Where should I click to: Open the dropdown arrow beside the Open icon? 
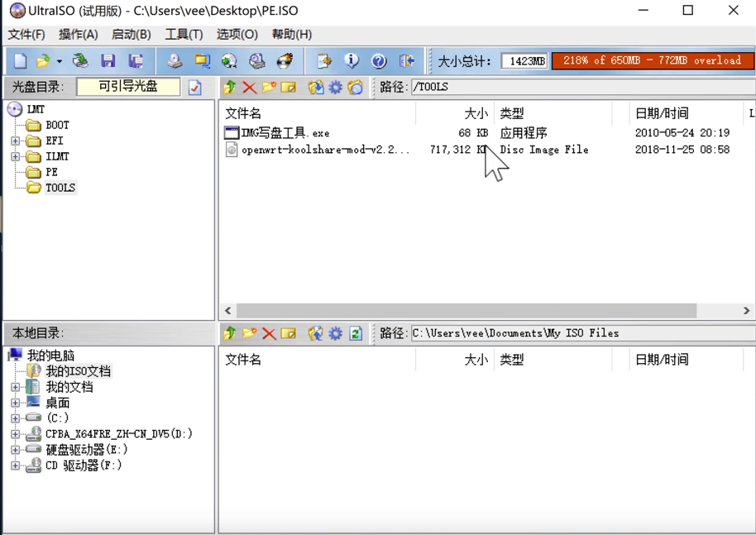click(60, 61)
